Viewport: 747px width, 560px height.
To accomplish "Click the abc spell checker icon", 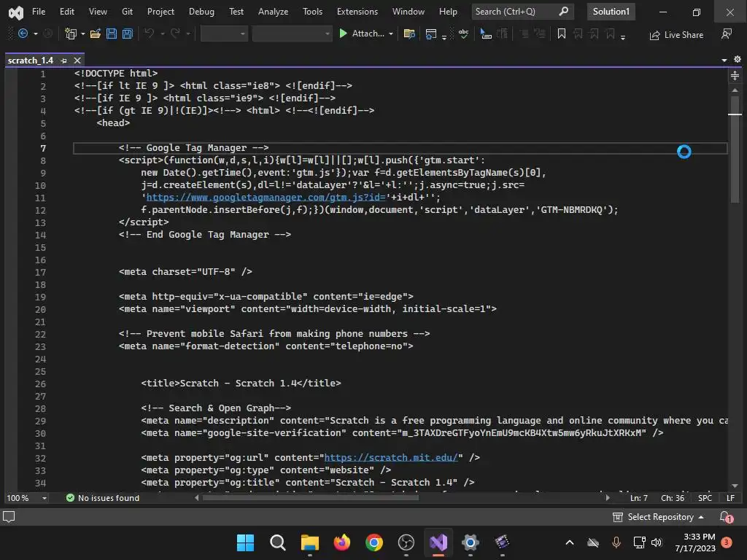I will 463,34.
